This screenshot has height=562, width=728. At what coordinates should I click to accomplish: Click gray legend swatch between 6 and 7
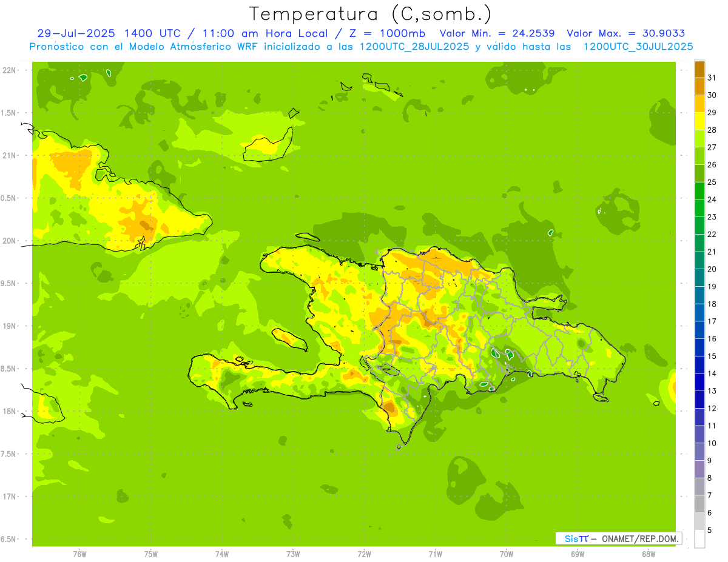click(x=699, y=504)
